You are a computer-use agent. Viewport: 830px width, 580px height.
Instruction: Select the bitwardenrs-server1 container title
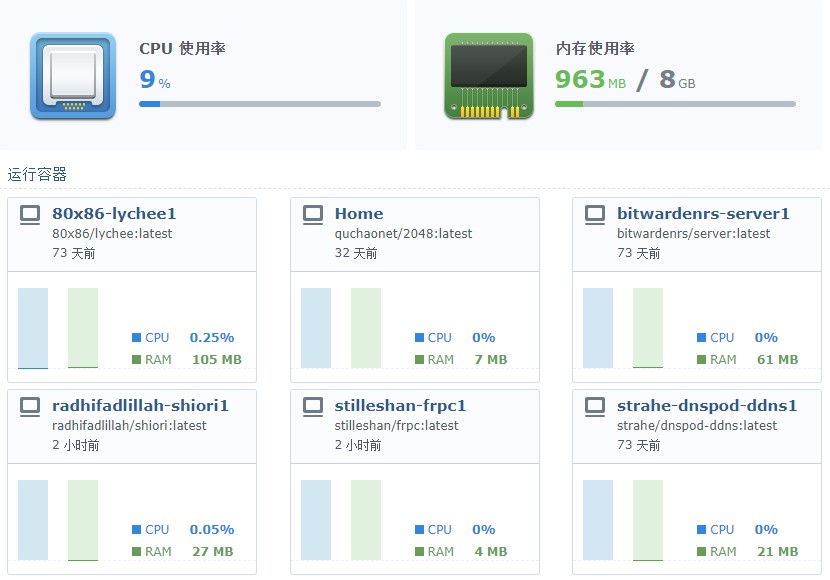click(x=703, y=213)
